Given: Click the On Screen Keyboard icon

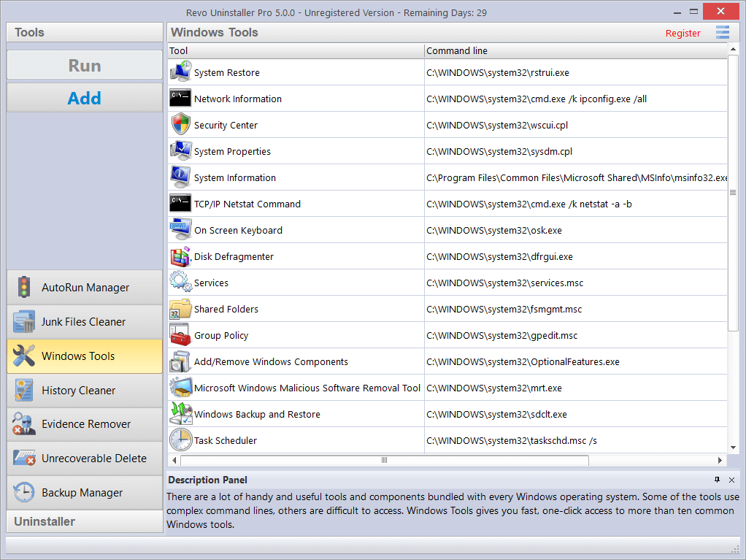Looking at the screenshot, I should [x=181, y=229].
